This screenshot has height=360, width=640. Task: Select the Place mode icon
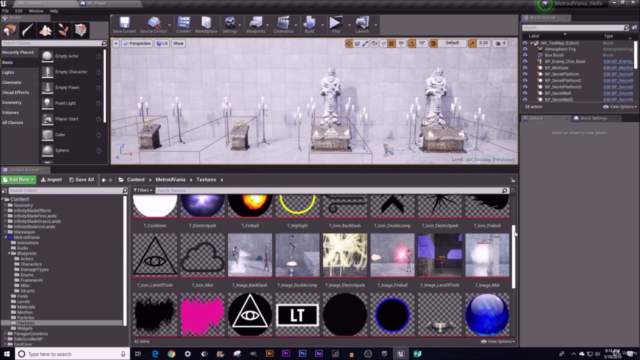10,30
